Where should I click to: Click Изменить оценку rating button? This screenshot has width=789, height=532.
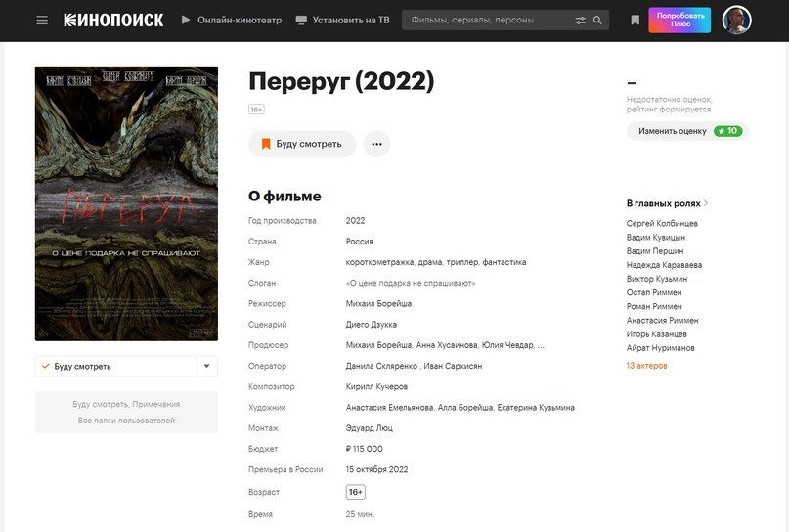coord(687,131)
